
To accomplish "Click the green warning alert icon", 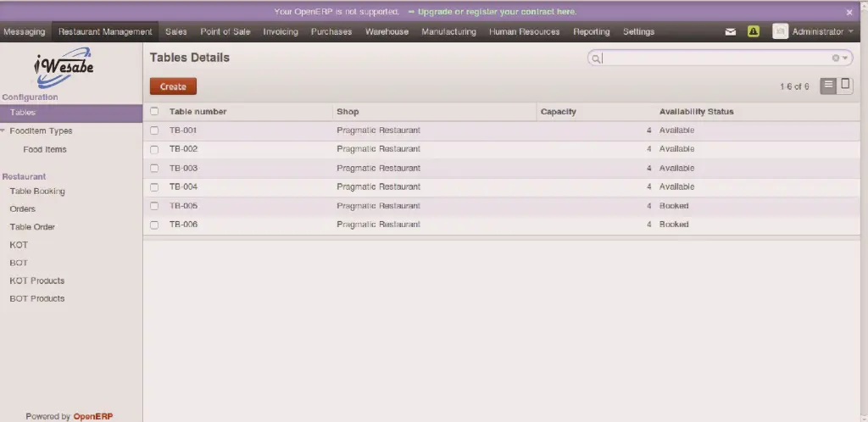I will [753, 32].
